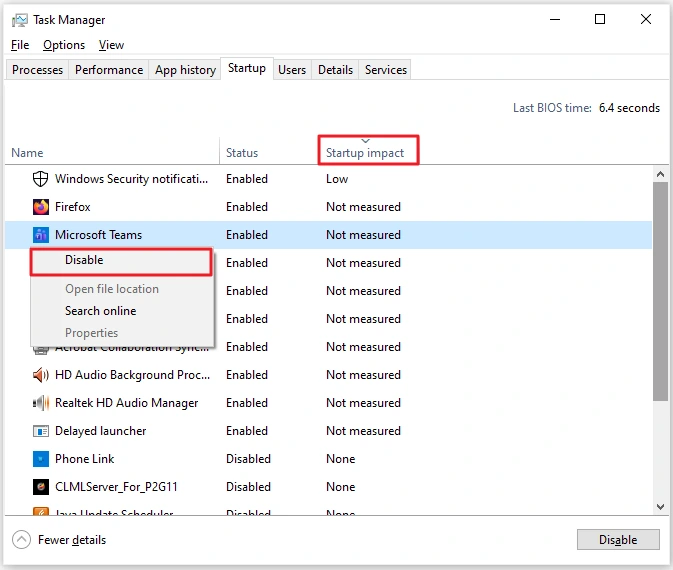Image resolution: width=673 pixels, height=570 pixels.
Task: Switch to the App history tab
Action: click(x=185, y=70)
